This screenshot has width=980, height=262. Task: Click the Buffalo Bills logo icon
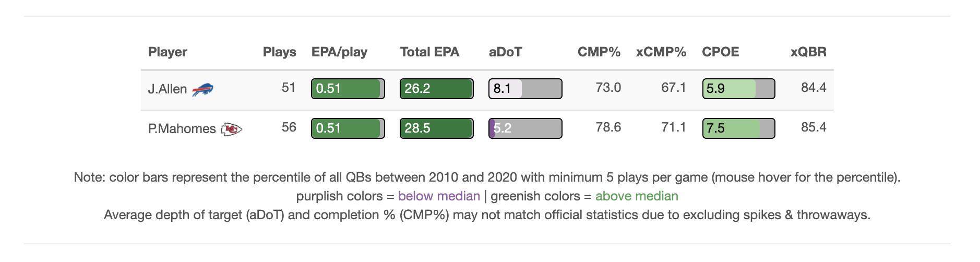(202, 89)
